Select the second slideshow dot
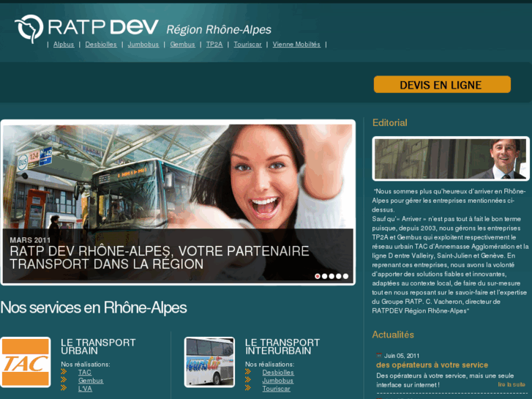Image resolution: width=532 pixels, height=399 pixels. [325, 276]
